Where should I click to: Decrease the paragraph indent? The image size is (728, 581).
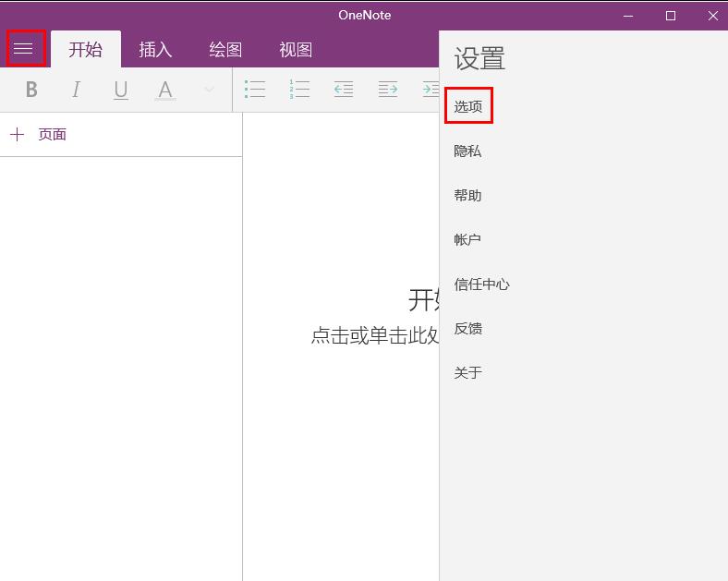coord(344,89)
